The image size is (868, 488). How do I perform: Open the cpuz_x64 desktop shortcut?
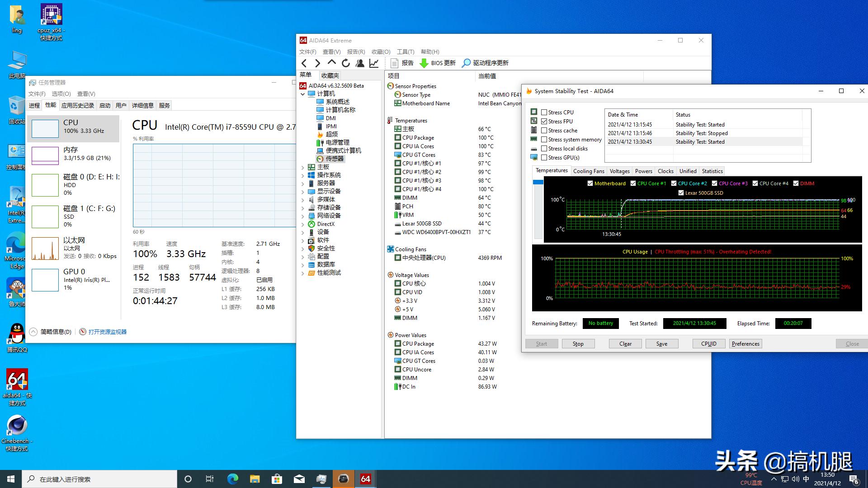pos(51,14)
